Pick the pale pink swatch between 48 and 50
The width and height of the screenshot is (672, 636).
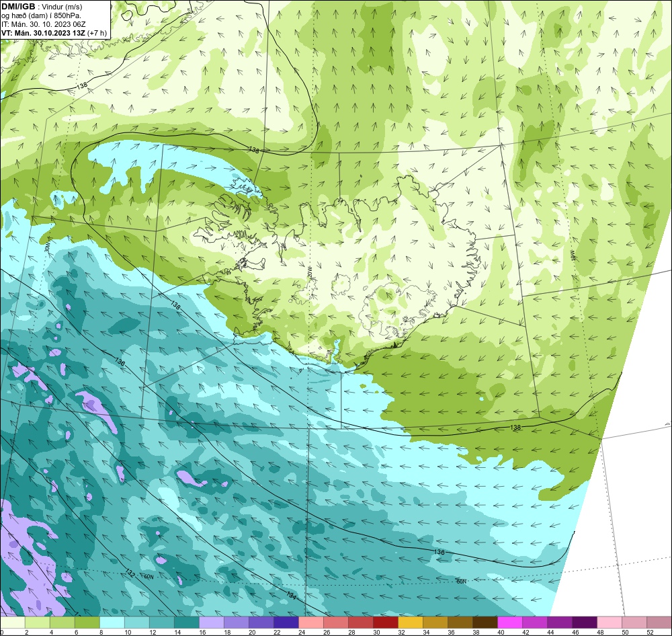coord(610,621)
